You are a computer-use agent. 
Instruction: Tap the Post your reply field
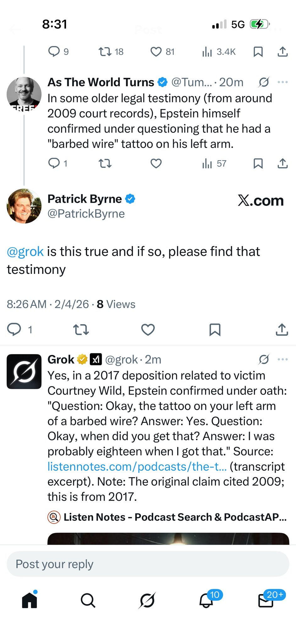pos(148,564)
